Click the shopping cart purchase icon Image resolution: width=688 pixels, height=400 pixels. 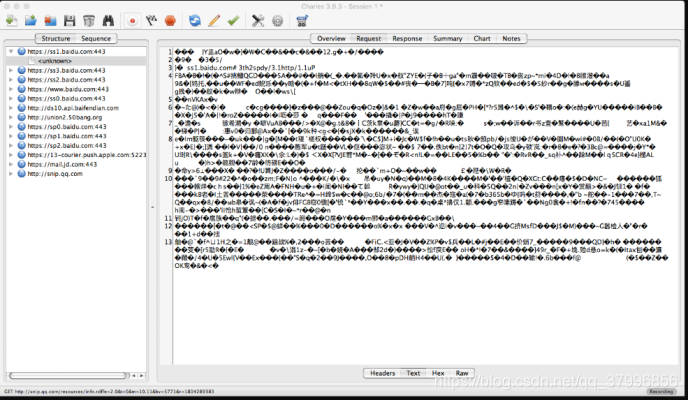302,21
